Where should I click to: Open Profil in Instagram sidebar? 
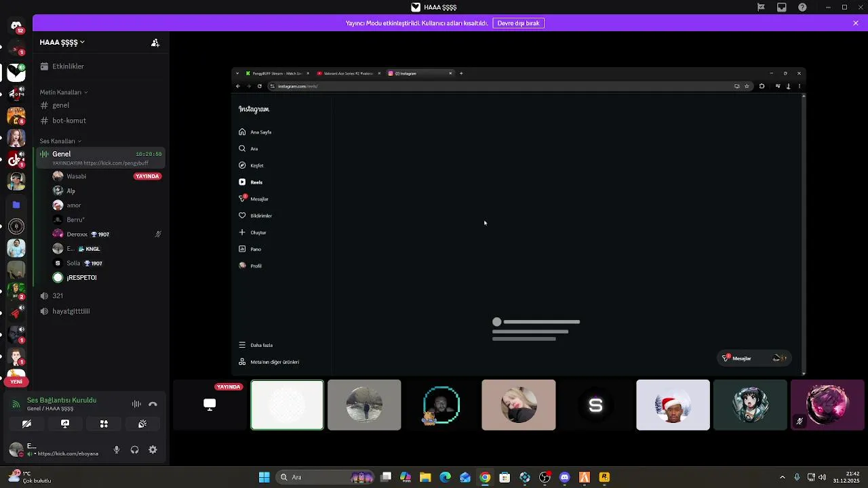click(250, 266)
